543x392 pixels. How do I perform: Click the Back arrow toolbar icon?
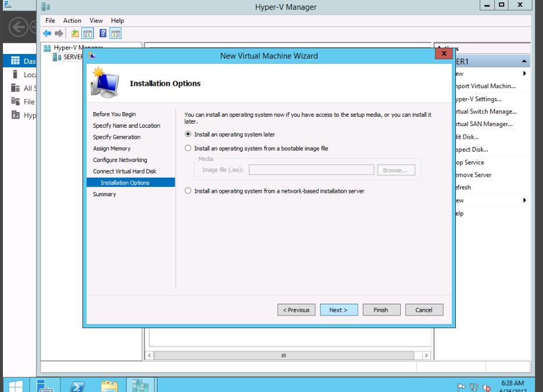[x=47, y=34]
